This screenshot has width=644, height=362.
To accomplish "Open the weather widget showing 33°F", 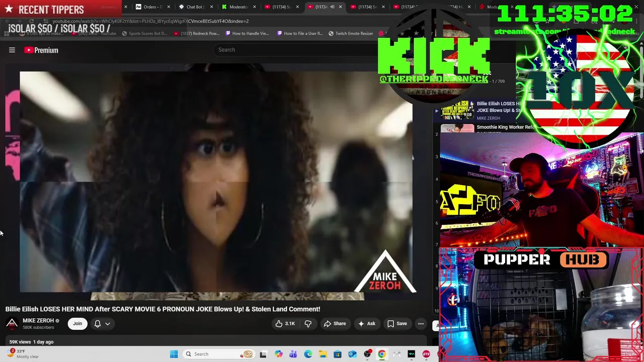I will (23, 354).
